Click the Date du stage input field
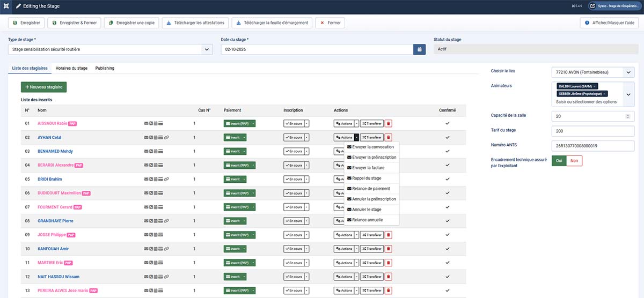 click(317, 49)
